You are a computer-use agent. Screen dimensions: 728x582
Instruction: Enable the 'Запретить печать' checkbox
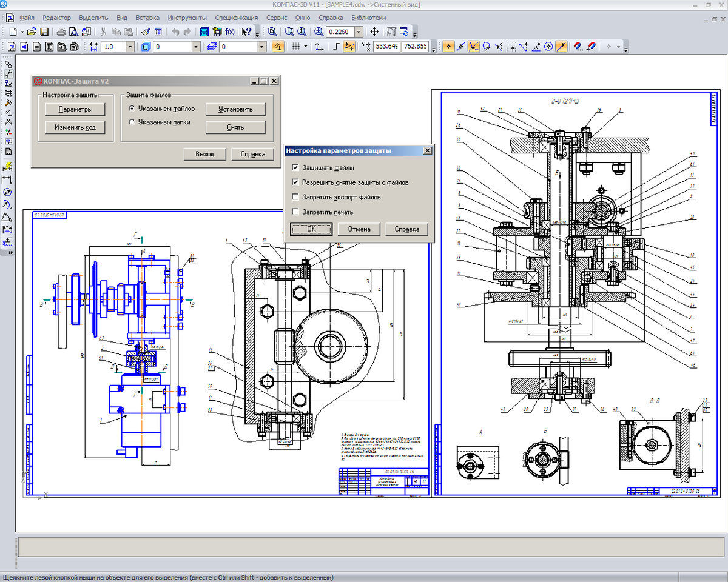(x=295, y=212)
